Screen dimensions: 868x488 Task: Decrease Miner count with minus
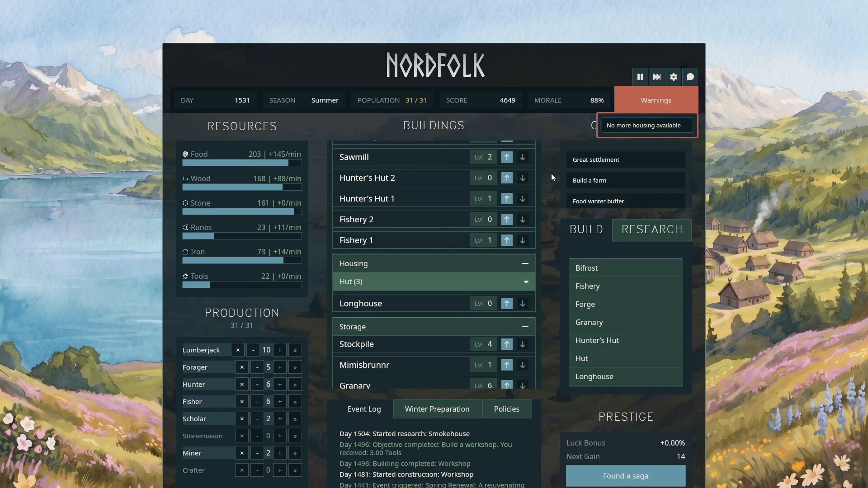(x=257, y=453)
